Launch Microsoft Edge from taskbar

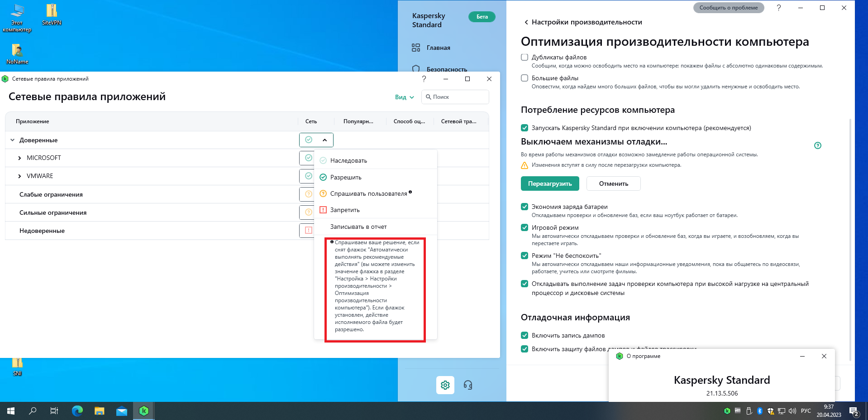[x=77, y=411]
